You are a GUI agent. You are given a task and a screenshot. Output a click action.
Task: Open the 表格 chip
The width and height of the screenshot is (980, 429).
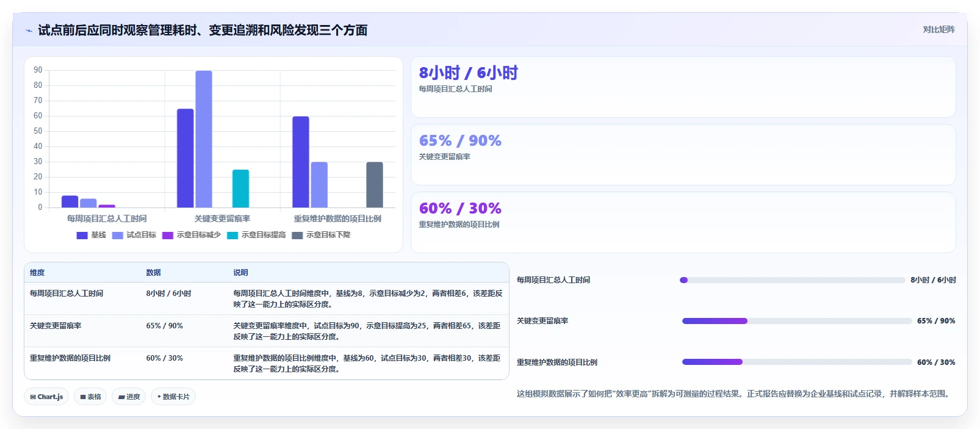(x=90, y=397)
